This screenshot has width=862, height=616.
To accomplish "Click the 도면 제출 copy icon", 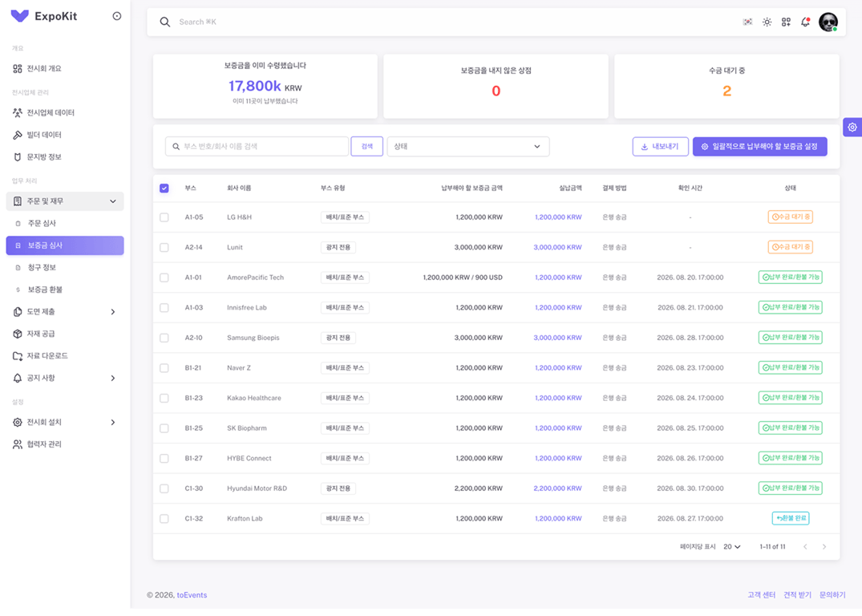I will point(18,312).
